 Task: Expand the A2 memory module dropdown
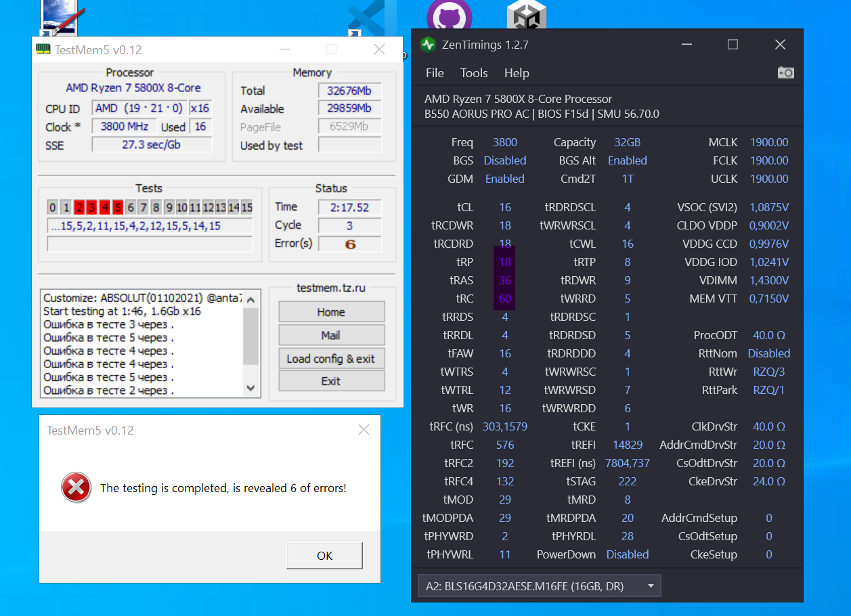(539, 586)
